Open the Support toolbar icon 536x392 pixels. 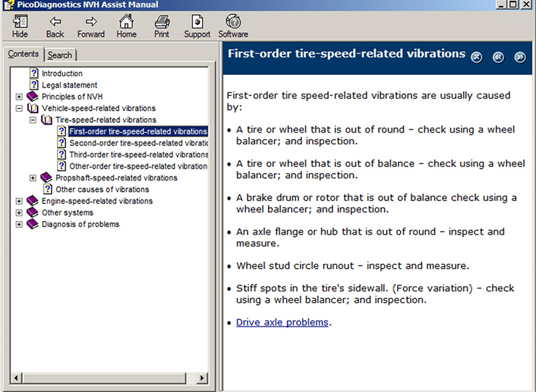(197, 26)
